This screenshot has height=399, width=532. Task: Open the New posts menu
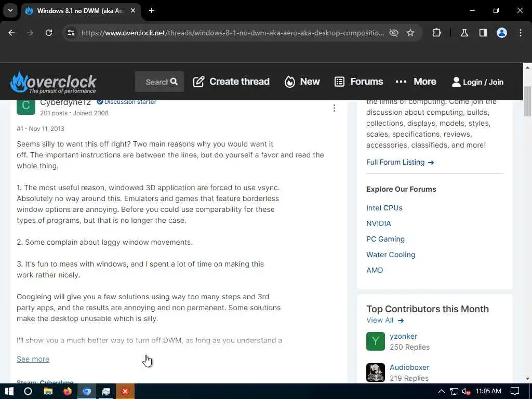302,82
